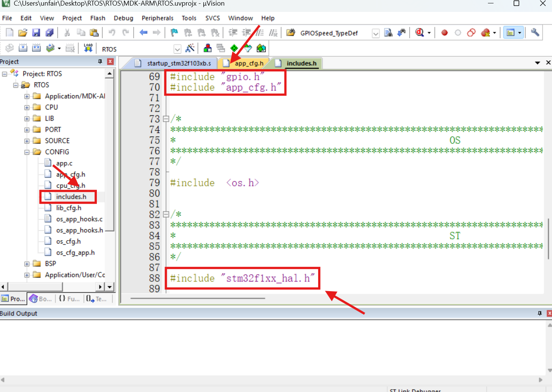Screen dimensions: 552x392
Task: Paste from clipboard via toolbar
Action: point(94,33)
